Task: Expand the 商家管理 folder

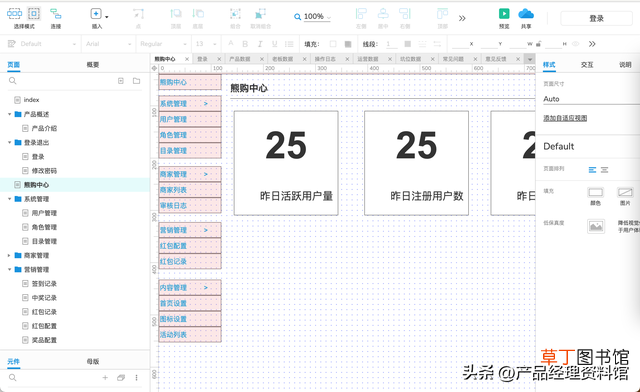Action: (9, 256)
